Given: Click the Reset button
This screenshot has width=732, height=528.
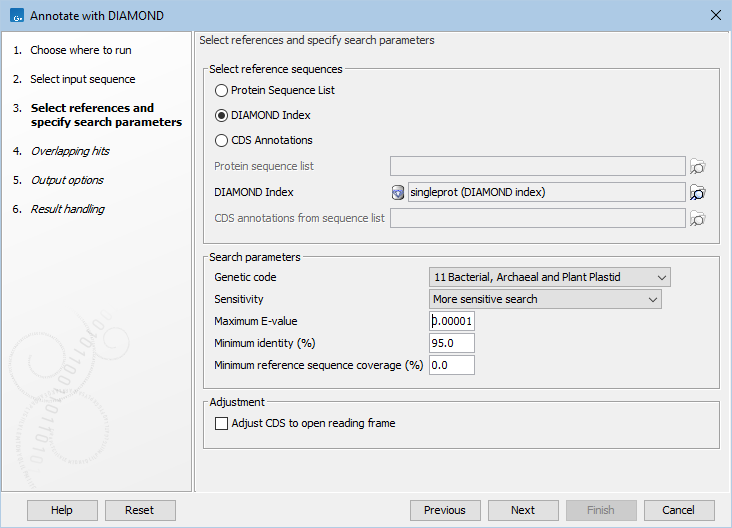Looking at the screenshot, I should 140,510.
